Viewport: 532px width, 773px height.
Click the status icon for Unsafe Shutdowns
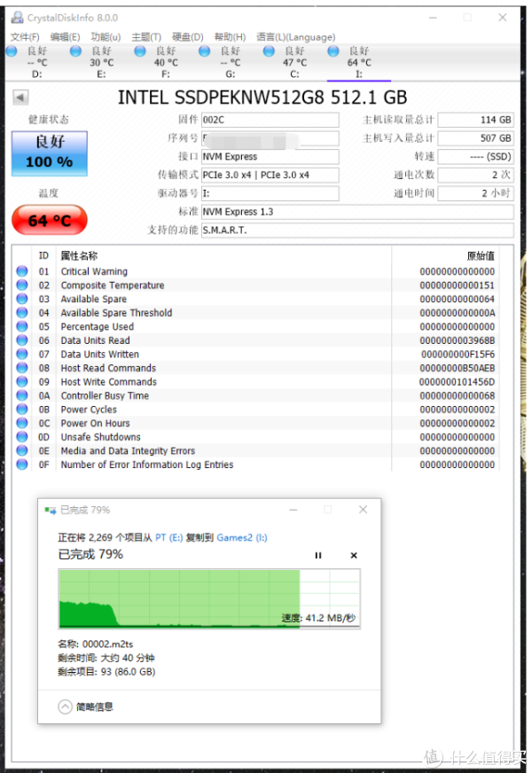[x=22, y=437]
